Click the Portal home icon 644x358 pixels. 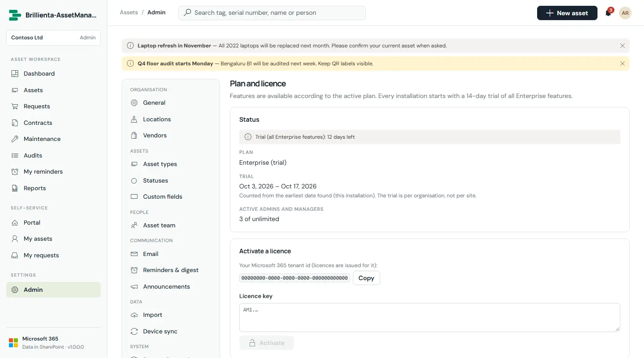point(15,222)
